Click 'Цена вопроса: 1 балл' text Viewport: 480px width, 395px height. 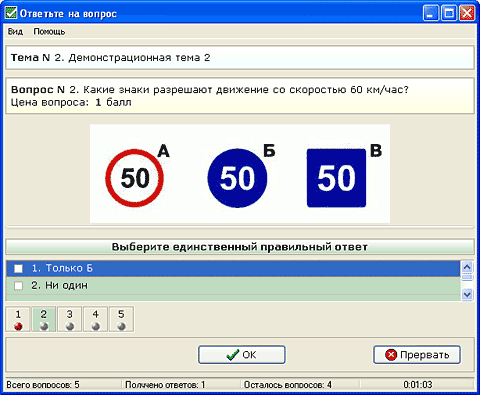71,102
